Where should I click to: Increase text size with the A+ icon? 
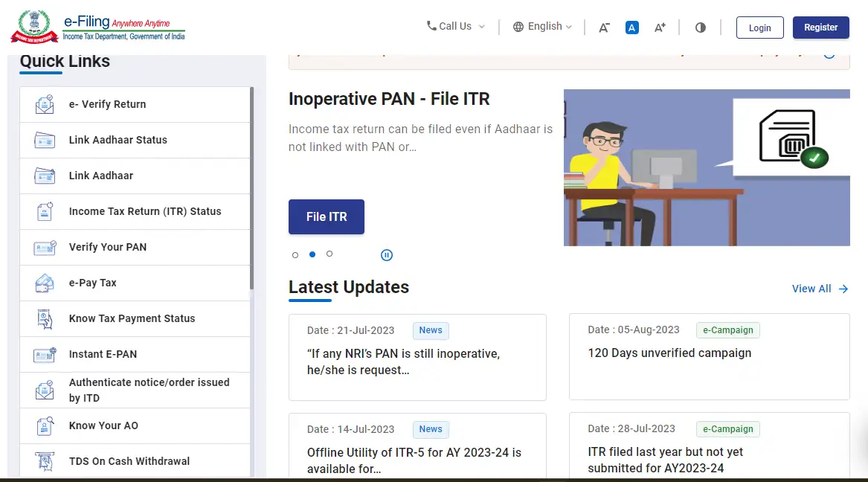(660, 27)
